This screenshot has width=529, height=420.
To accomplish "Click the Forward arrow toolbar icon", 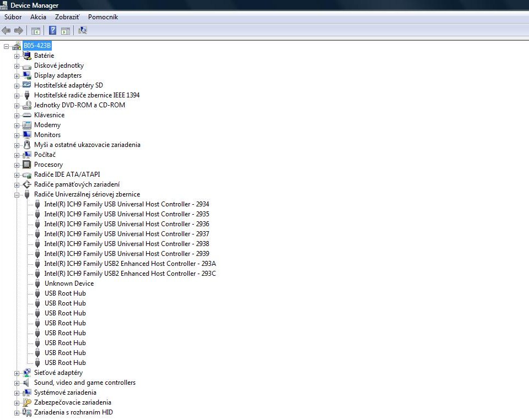I will [x=19, y=30].
